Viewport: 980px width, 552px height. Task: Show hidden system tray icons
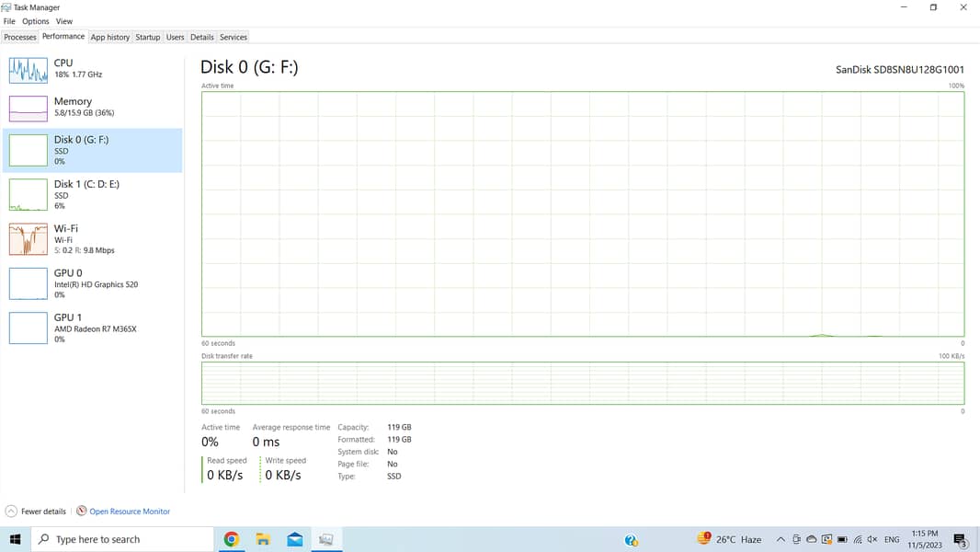pyautogui.click(x=781, y=540)
